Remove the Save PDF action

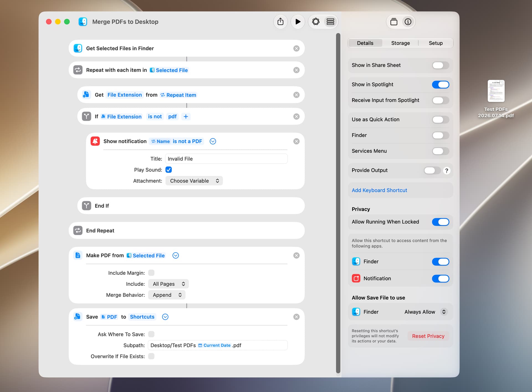296,317
